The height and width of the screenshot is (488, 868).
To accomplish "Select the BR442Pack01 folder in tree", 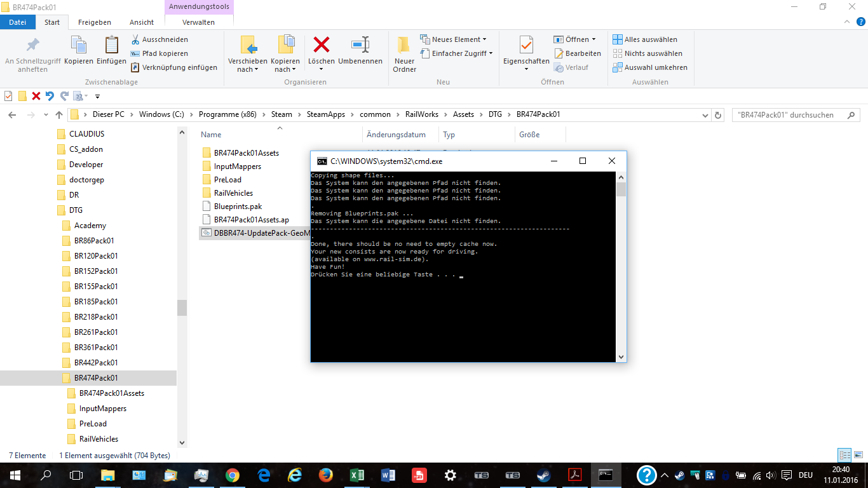I will click(x=95, y=363).
